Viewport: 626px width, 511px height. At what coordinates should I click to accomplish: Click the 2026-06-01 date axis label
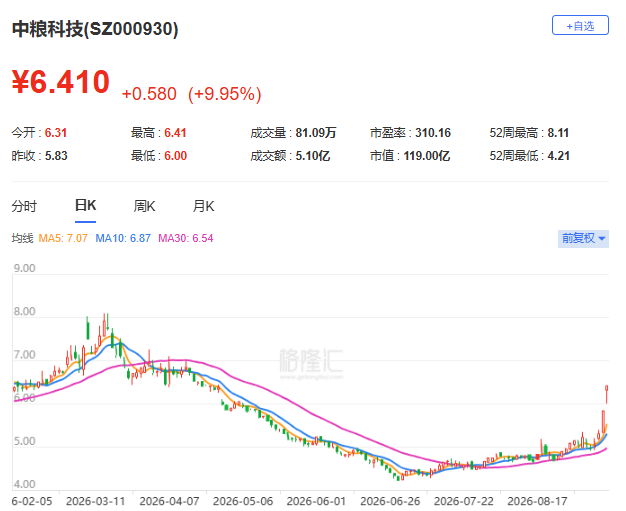(x=316, y=501)
